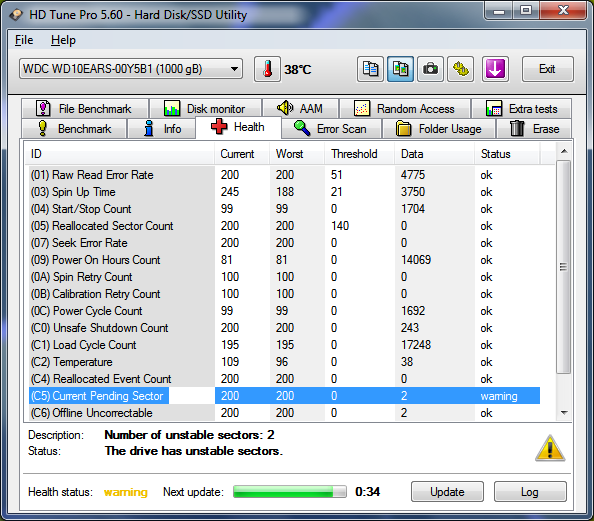This screenshot has height=521, width=594.
Task: Select the (C4) Reallocated Event Count row
Action: pos(284,379)
